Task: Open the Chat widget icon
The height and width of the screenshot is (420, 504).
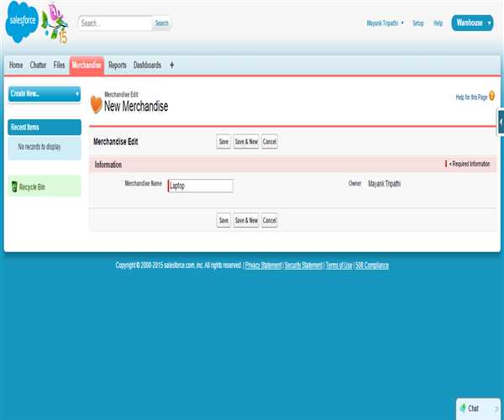Action: (x=463, y=408)
